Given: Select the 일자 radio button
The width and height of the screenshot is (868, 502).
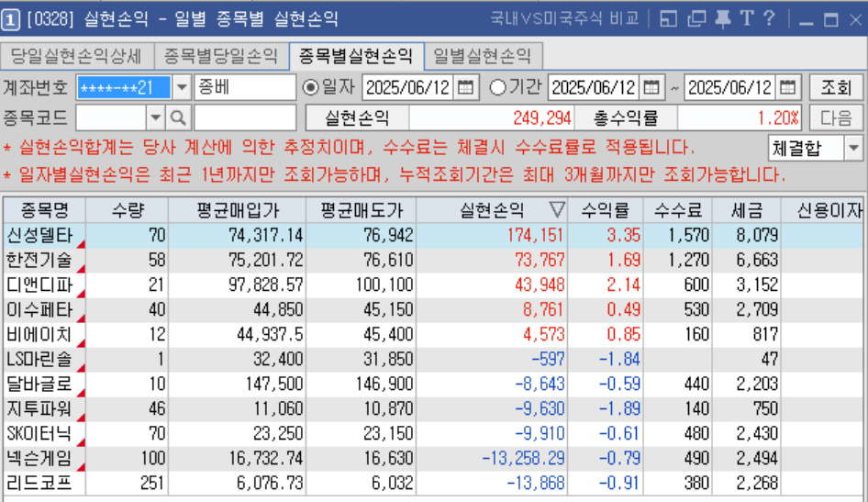Looking at the screenshot, I should click(311, 88).
